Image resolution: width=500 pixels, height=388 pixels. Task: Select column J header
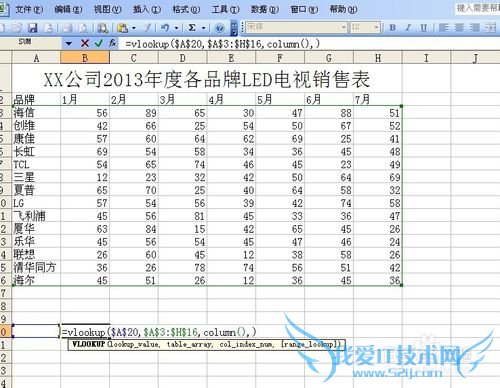pos(475,58)
